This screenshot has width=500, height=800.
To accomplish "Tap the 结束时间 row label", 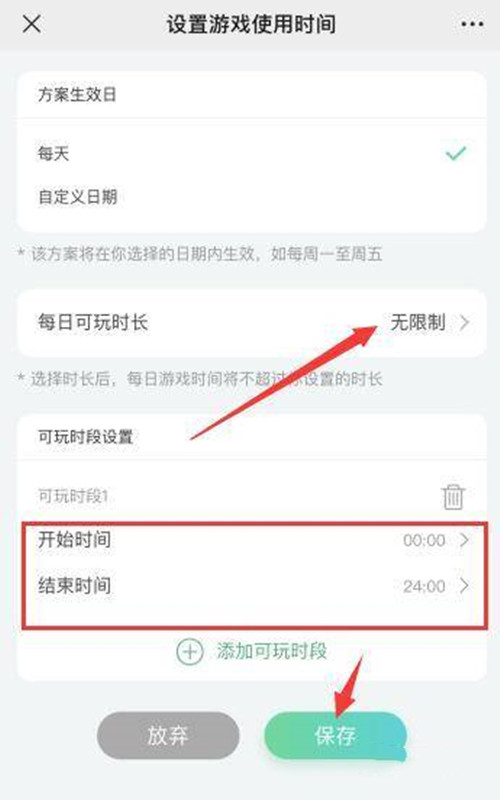I will pos(74,585).
